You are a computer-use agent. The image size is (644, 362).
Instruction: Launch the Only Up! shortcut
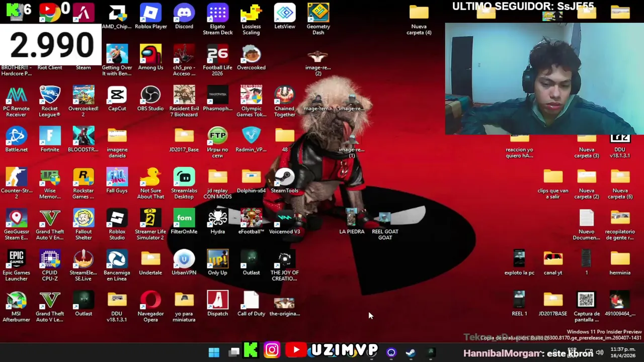[x=217, y=263]
